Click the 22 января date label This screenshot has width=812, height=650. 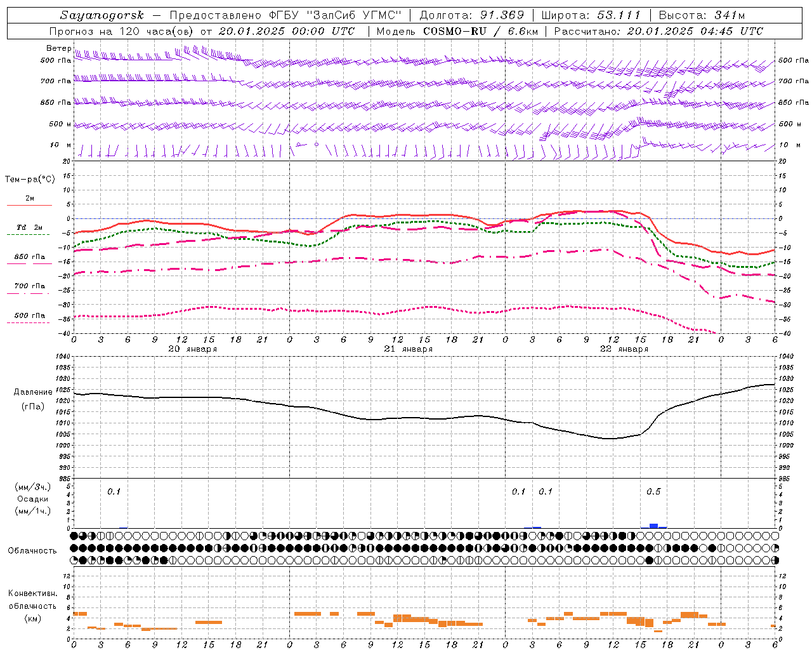pyautogui.click(x=624, y=349)
